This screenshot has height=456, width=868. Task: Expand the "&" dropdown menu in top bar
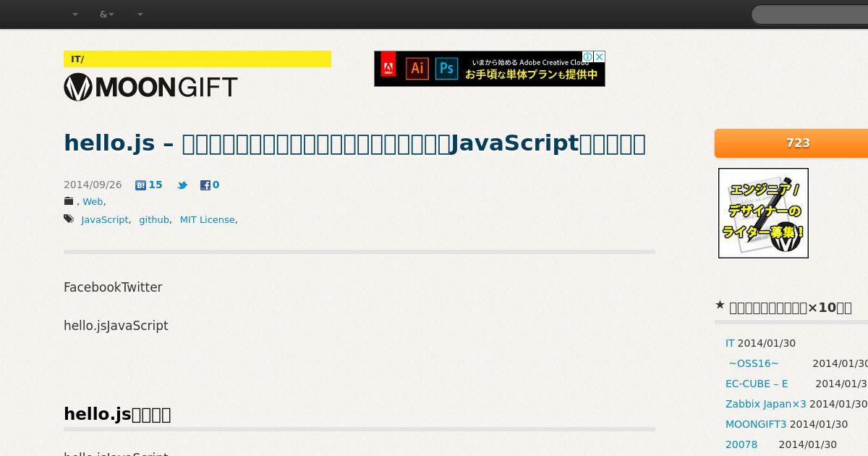107,14
